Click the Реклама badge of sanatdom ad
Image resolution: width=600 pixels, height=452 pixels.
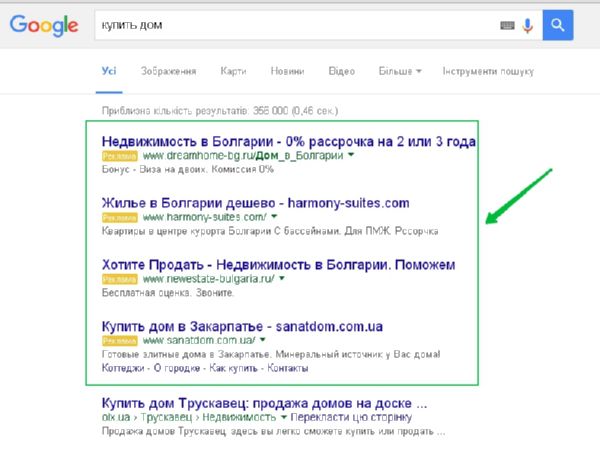click(120, 341)
